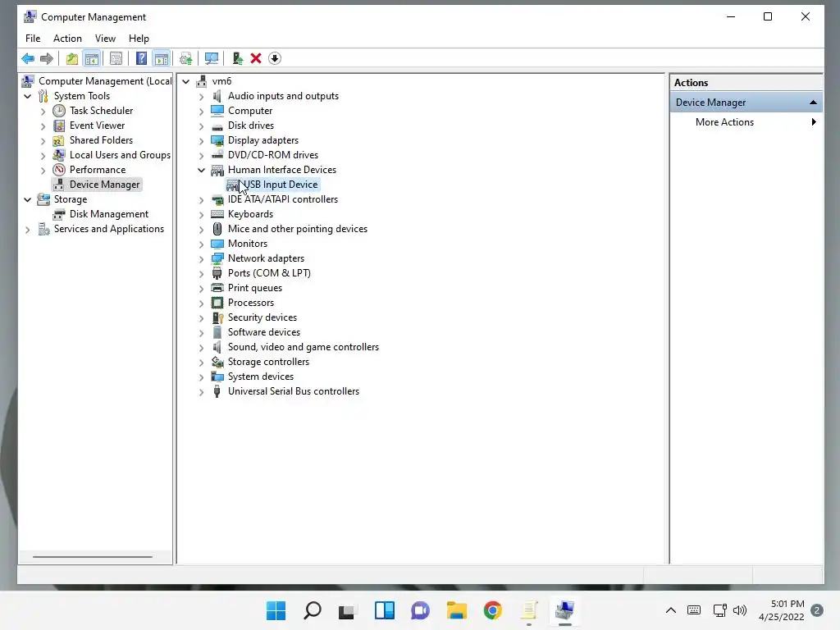This screenshot has width=840, height=630.
Task: Toggle Show/Hide Console Tree toolbar icon
Action: click(x=92, y=58)
